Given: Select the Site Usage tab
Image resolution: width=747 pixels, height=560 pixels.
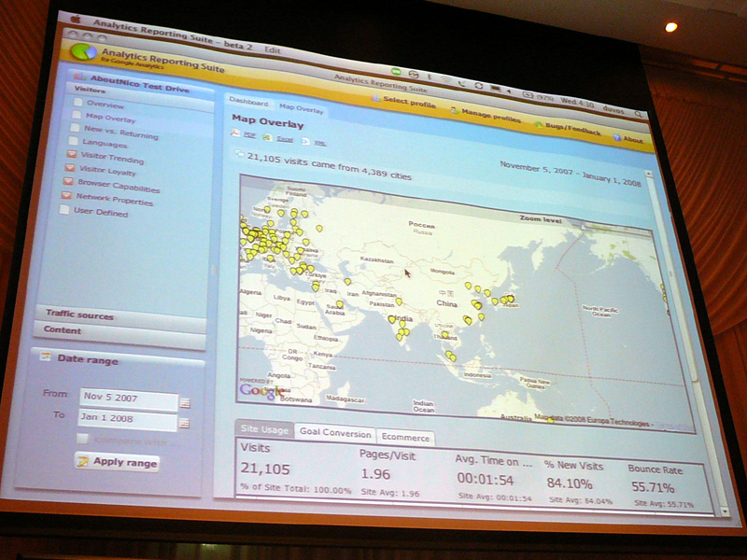Looking at the screenshot, I should coord(264,429).
